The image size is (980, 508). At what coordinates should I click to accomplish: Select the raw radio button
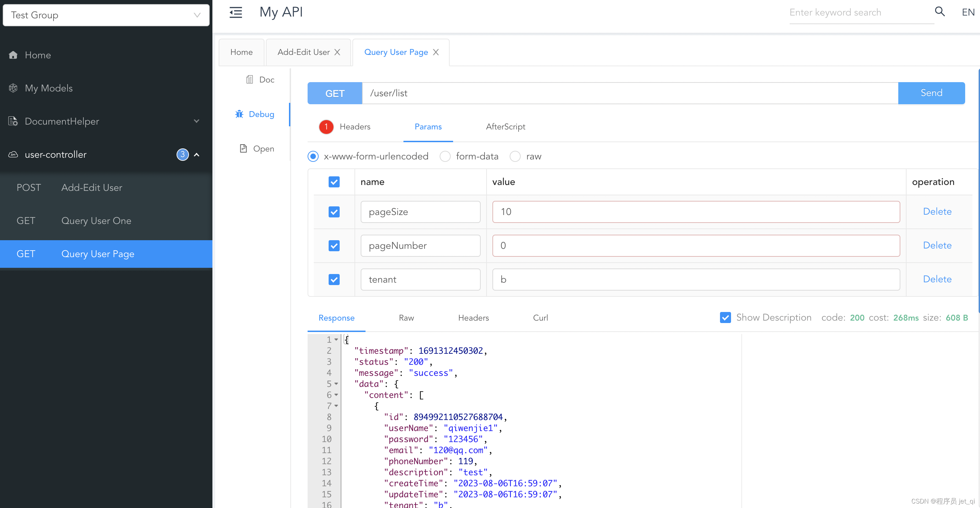[516, 156]
